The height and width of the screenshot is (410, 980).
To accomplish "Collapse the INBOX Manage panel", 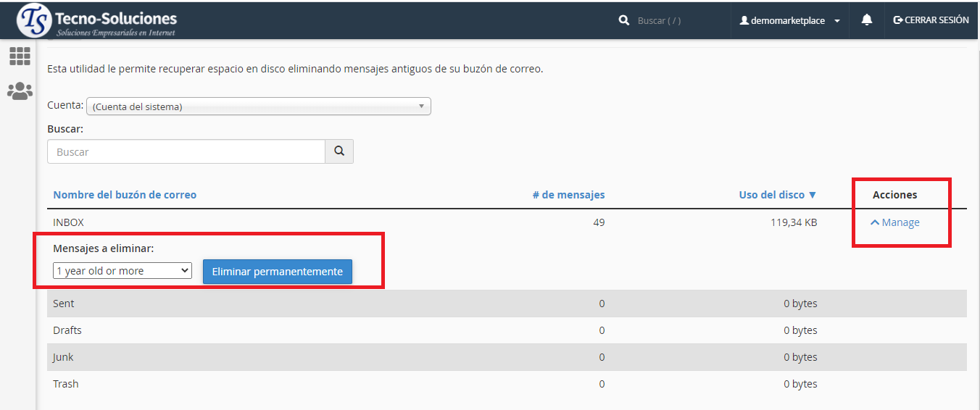I will [895, 222].
